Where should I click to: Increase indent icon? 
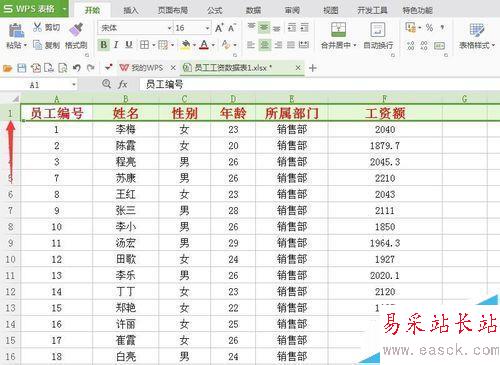(x=304, y=28)
